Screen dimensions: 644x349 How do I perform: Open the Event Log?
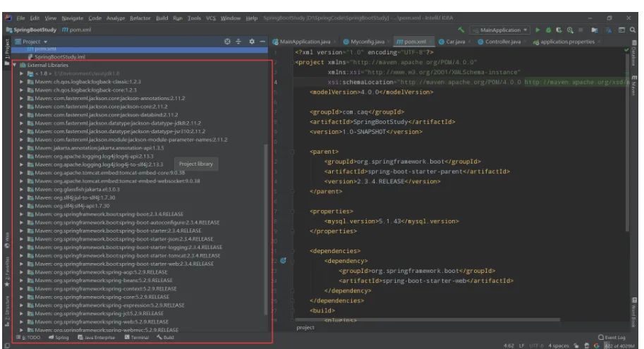[x=612, y=338]
